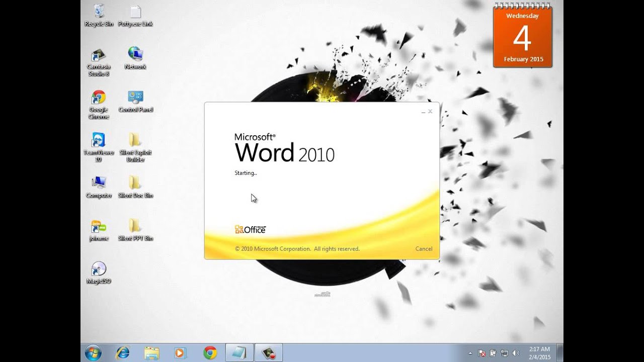Select the MagicISO desktop shortcut
This screenshot has width=644, height=362.
click(99, 273)
